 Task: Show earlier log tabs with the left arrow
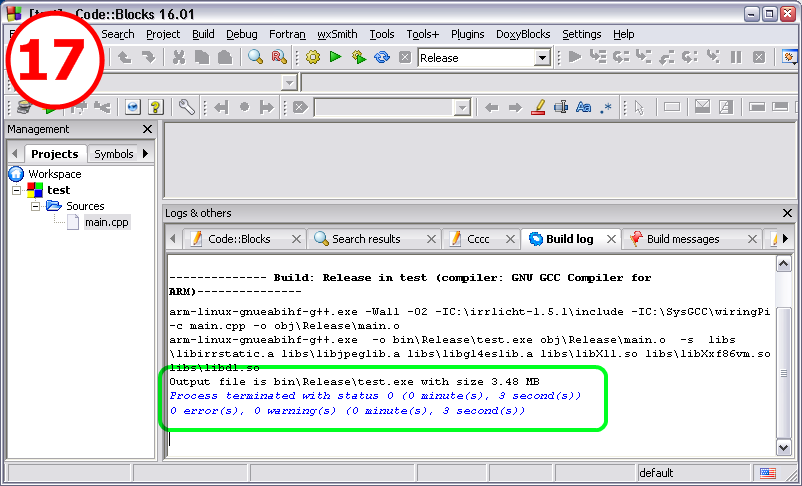(173, 238)
